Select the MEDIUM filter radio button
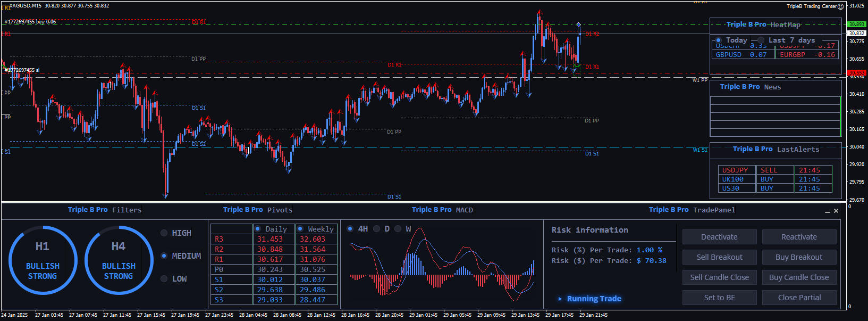This screenshot has width=868, height=321. (164, 256)
